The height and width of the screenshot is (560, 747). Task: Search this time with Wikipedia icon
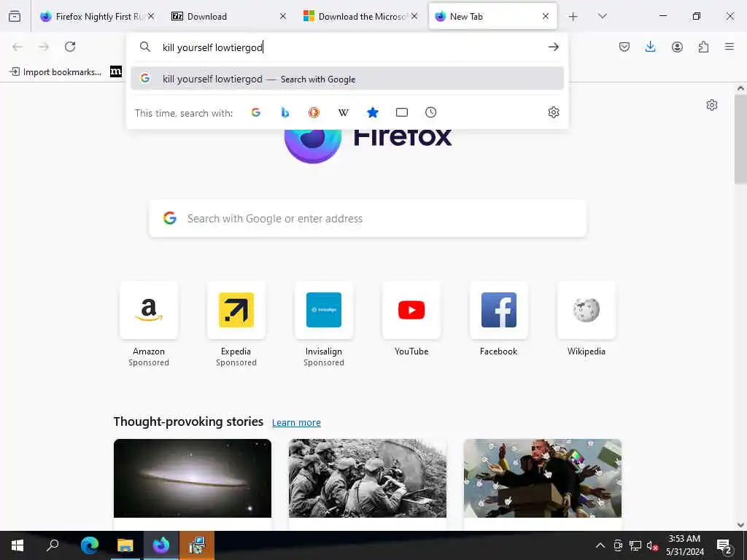pyautogui.click(x=344, y=112)
